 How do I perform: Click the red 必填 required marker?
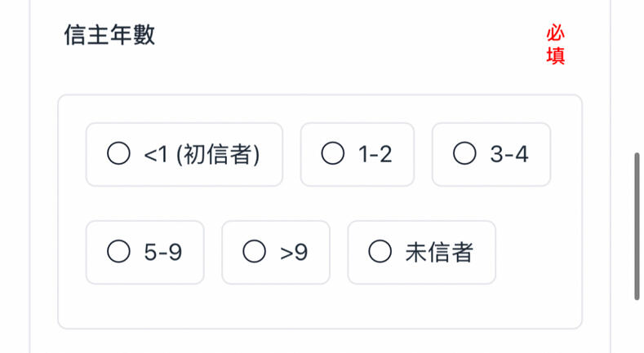(x=556, y=45)
